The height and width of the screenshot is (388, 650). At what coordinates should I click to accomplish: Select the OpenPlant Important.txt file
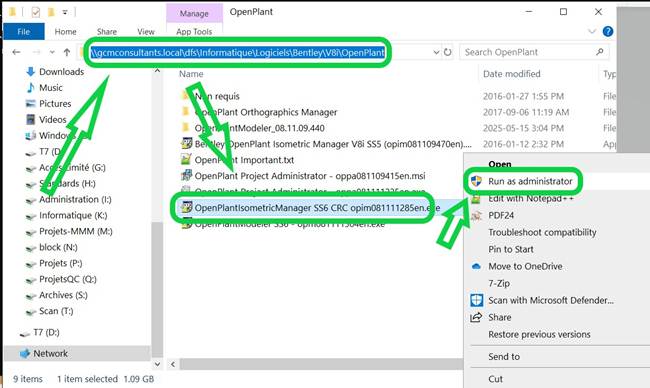coord(244,160)
